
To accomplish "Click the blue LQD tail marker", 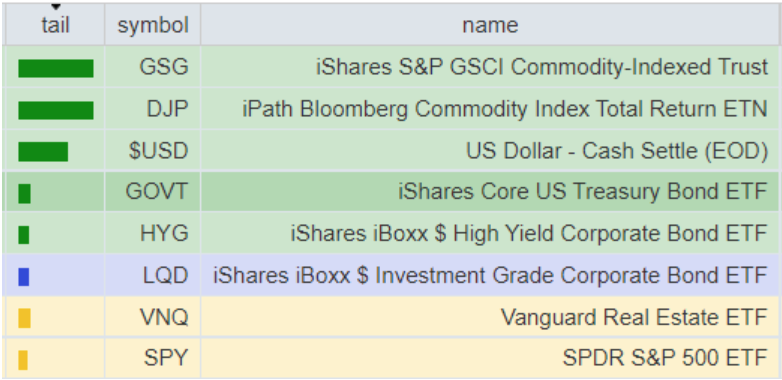I will pos(23,277).
